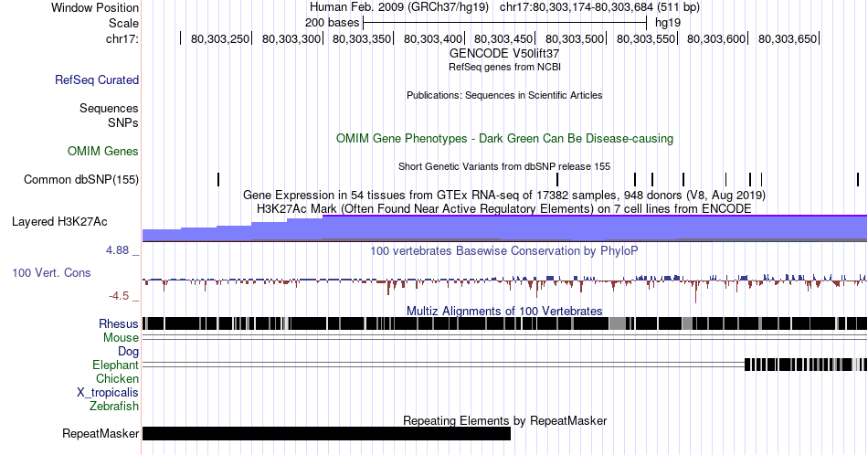Click the 4.88 PhyloP upper value
Screen dimensions: 868x455
coord(117,250)
